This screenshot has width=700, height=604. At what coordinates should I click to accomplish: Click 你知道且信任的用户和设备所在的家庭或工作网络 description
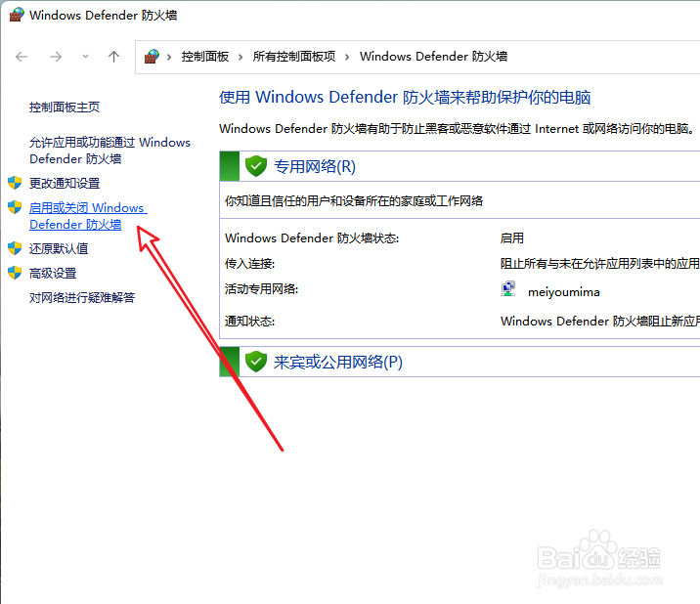tap(354, 201)
